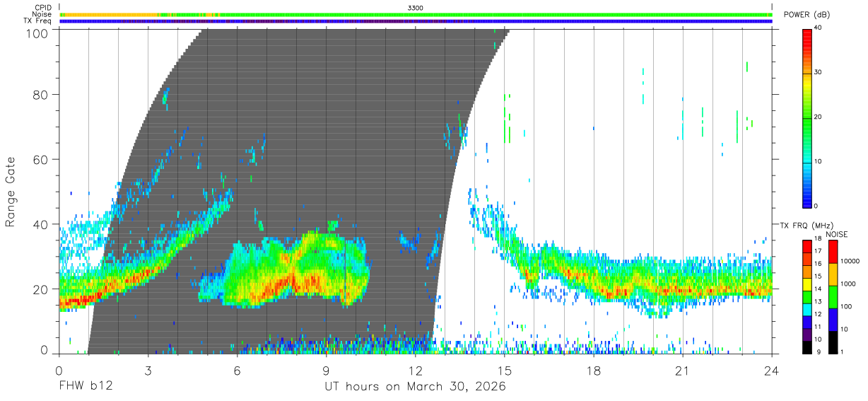868x401 pixels.
Task: Click the 3 tick label on time axis
Action: pyautogui.click(x=148, y=370)
